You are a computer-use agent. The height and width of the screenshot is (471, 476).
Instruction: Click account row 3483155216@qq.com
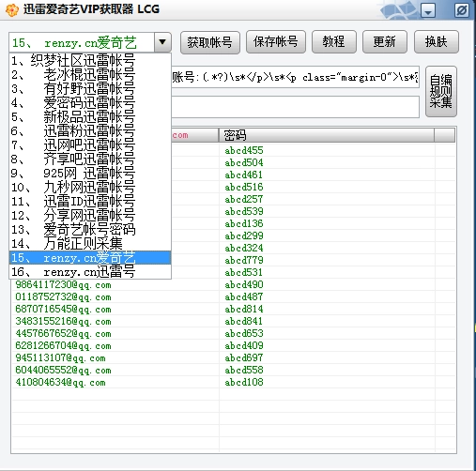pos(63,322)
